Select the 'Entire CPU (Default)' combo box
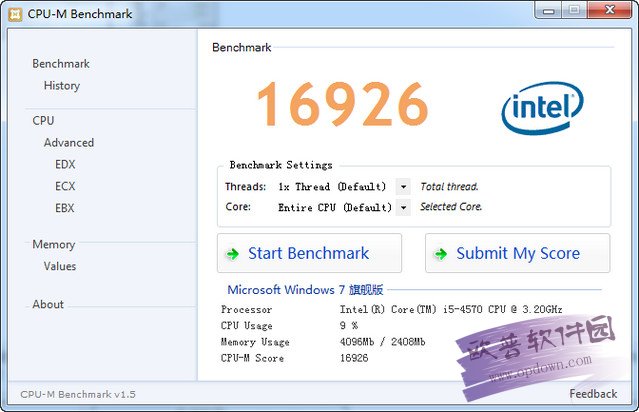 click(342, 207)
